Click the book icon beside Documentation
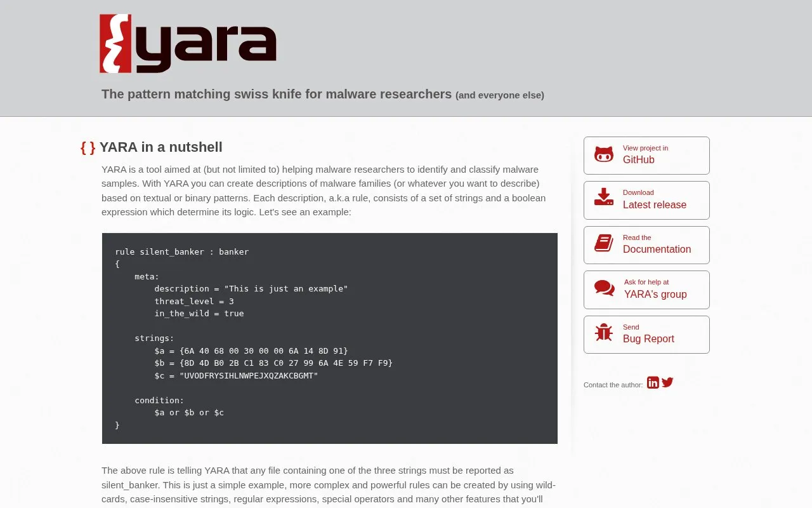Screen dimensions: 812x508 pyautogui.click(x=604, y=243)
